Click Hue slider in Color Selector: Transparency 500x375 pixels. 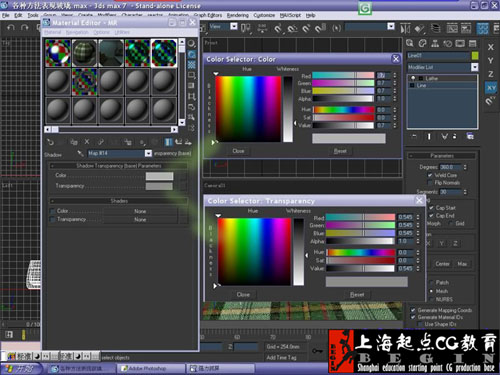point(361,252)
